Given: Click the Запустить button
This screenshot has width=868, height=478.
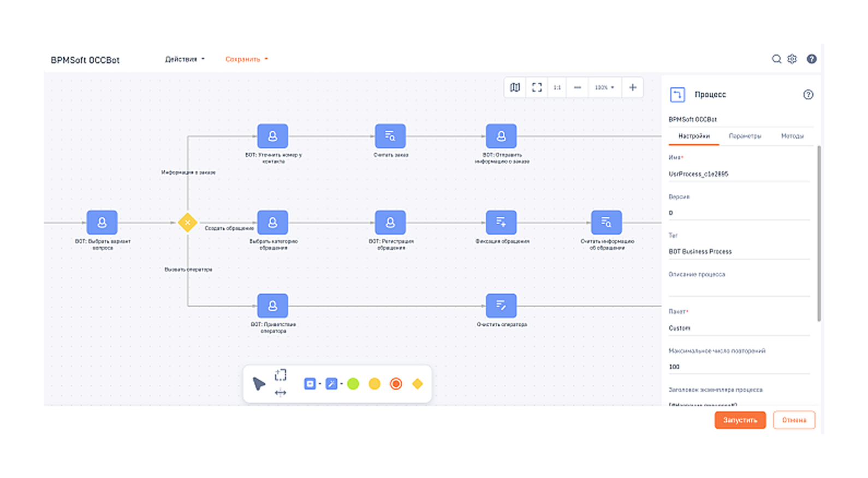Looking at the screenshot, I should click(740, 420).
